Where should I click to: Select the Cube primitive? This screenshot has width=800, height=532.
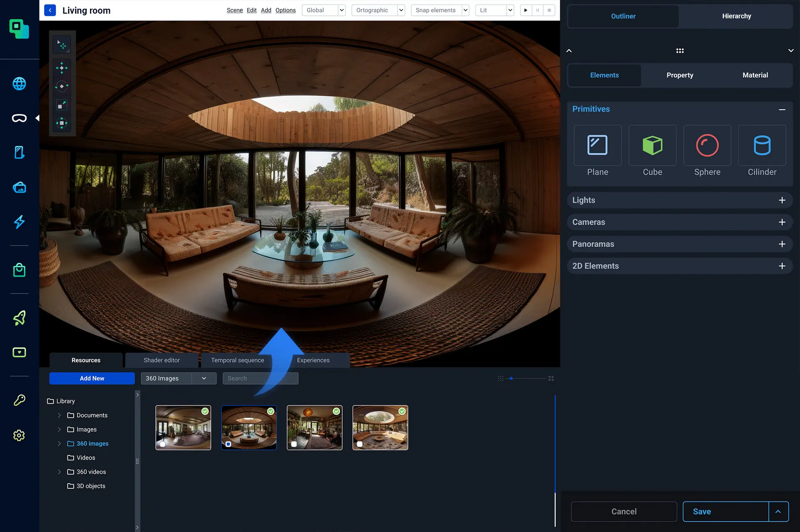click(x=652, y=146)
